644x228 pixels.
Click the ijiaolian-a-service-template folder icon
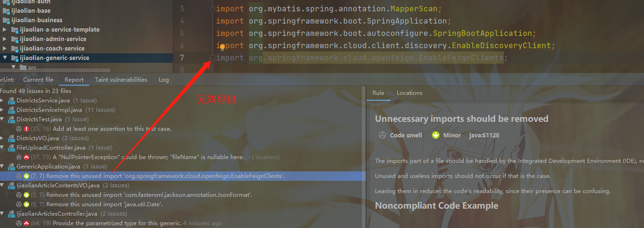(x=14, y=29)
